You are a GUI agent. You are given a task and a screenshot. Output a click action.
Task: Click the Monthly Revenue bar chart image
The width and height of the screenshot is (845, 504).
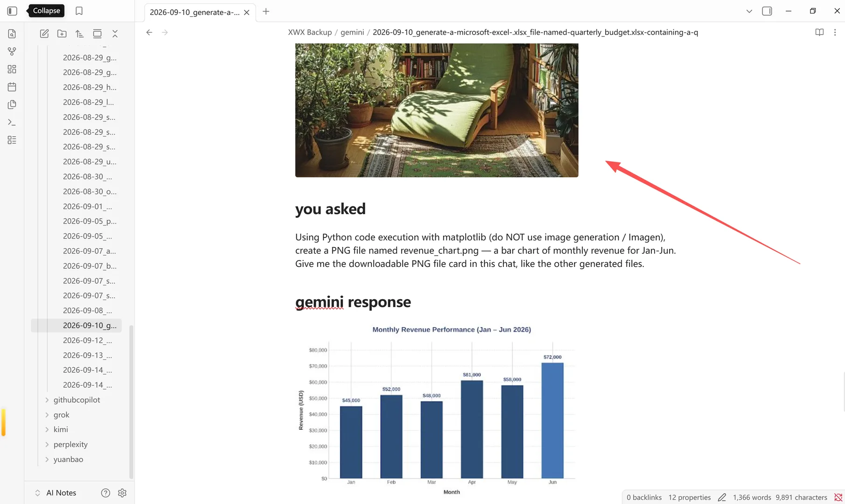click(x=437, y=411)
